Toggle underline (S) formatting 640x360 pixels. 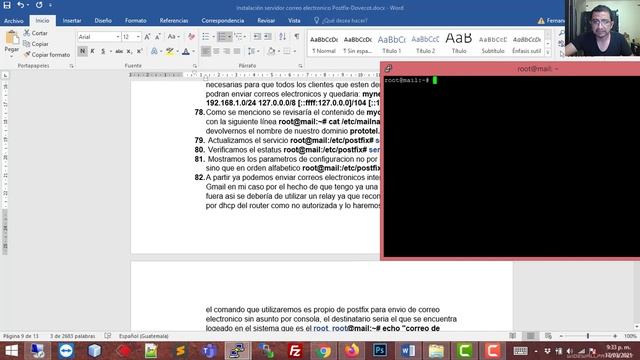103,51
